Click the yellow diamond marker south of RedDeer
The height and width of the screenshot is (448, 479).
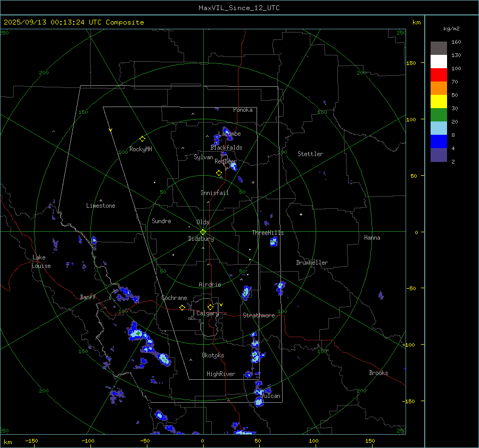219,173
